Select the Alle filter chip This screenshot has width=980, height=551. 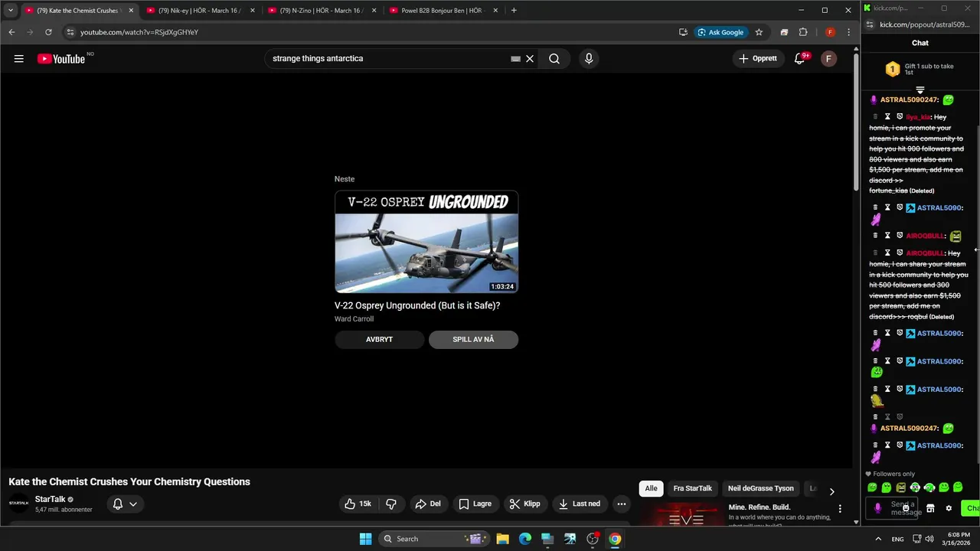pos(651,488)
